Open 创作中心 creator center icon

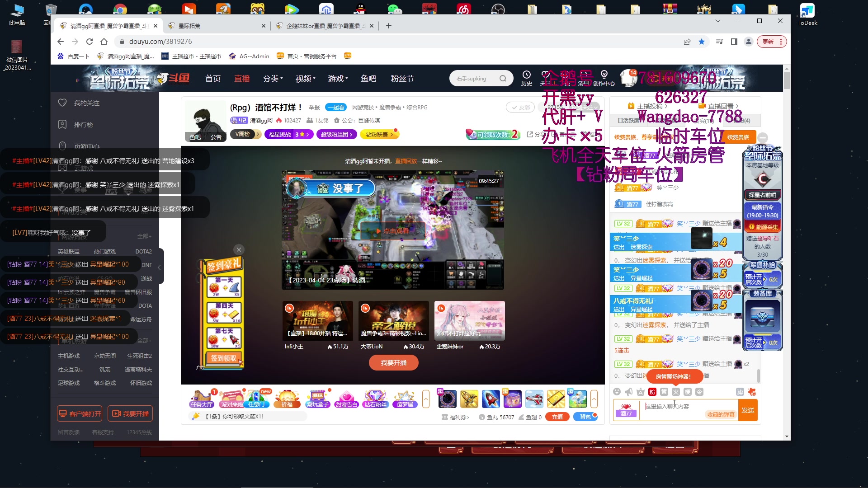coord(604,78)
